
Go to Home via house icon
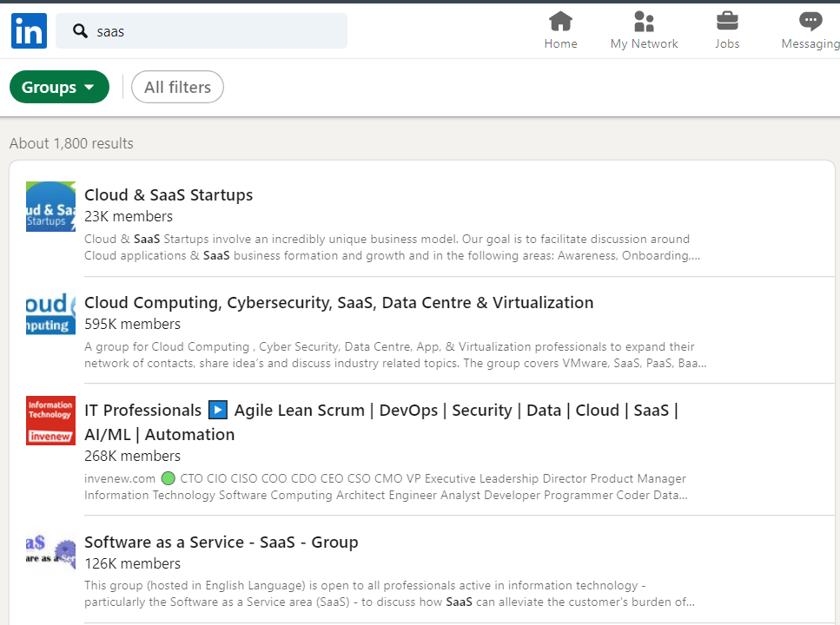click(x=560, y=21)
